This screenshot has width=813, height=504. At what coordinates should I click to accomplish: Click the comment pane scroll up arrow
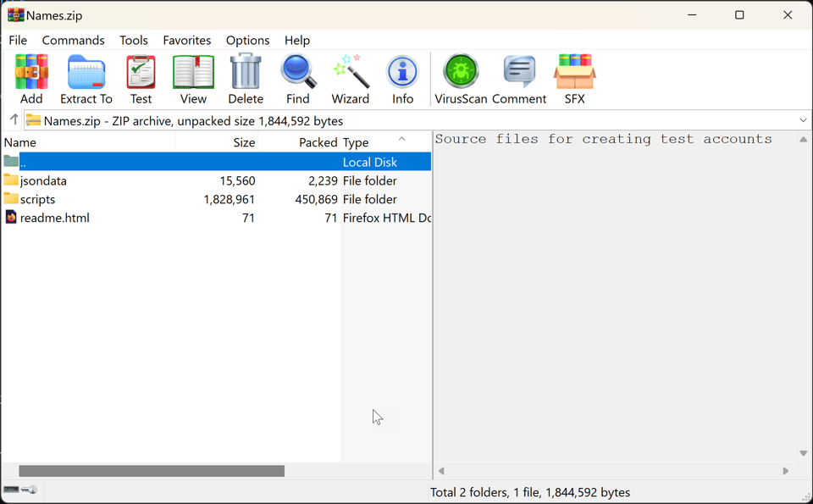point(803,139)
